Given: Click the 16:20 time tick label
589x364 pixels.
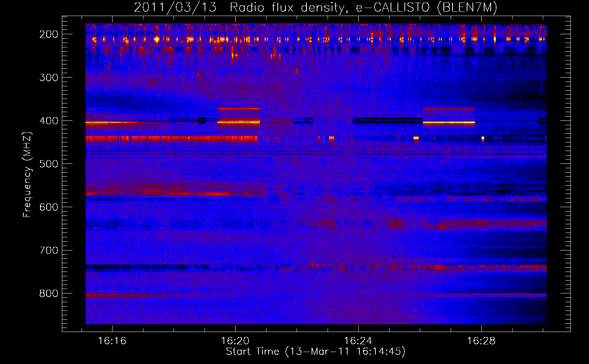Looking at the screenshot, I should 235,341.
